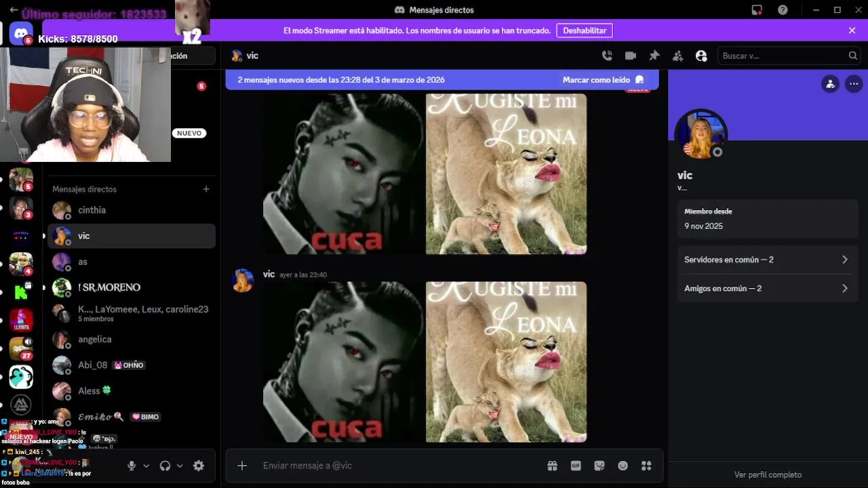Open Abi_08 direct message
The height and width of the screenshot is (488, 868).
coord(132,365)
